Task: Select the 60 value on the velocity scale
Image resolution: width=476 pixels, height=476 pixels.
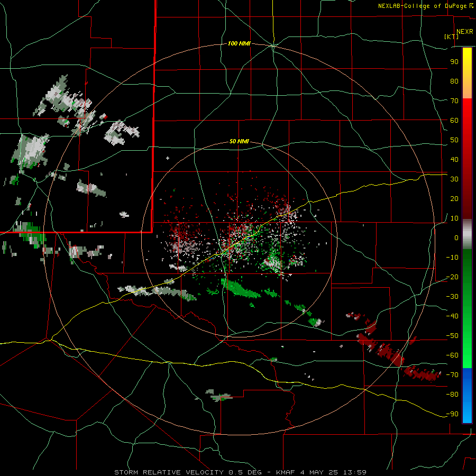Action: [454, 120]
